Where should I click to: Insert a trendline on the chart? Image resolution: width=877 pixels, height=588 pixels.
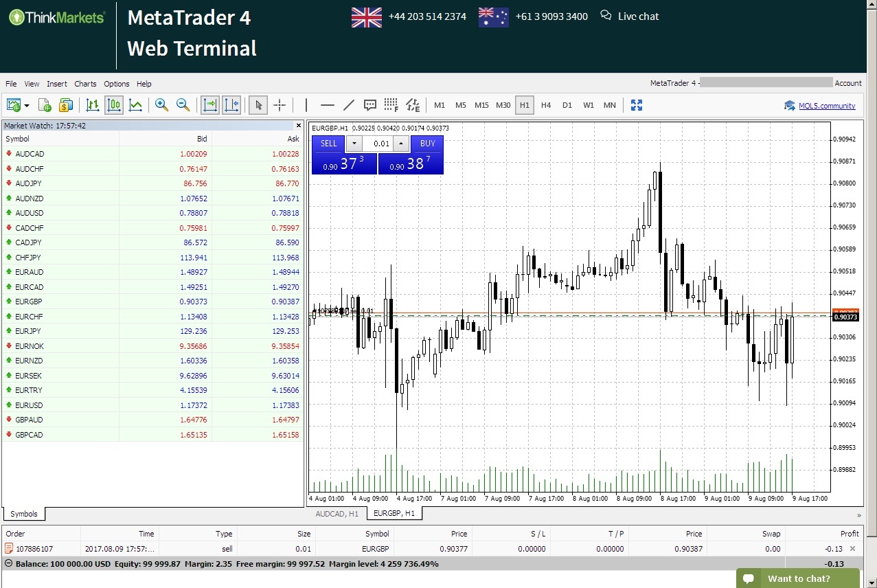[x=348, y=104]
